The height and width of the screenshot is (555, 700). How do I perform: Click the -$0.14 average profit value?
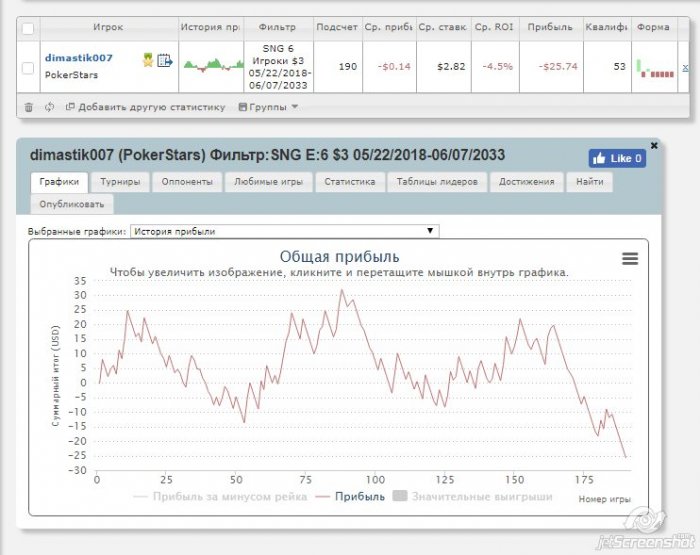coord(394,67)
